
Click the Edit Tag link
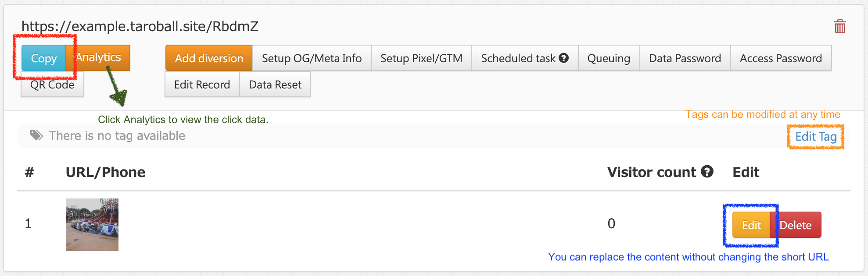[816, 137]
